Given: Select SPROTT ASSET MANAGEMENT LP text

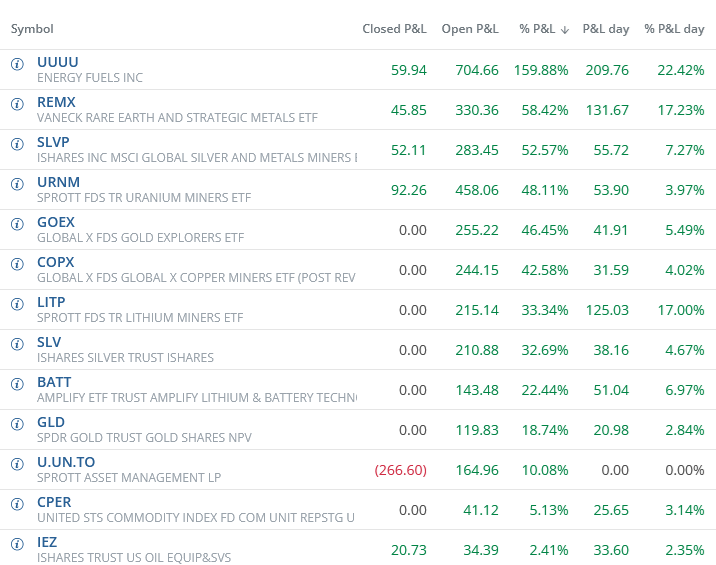Looking at the screenshot, I should coord(129,478).
